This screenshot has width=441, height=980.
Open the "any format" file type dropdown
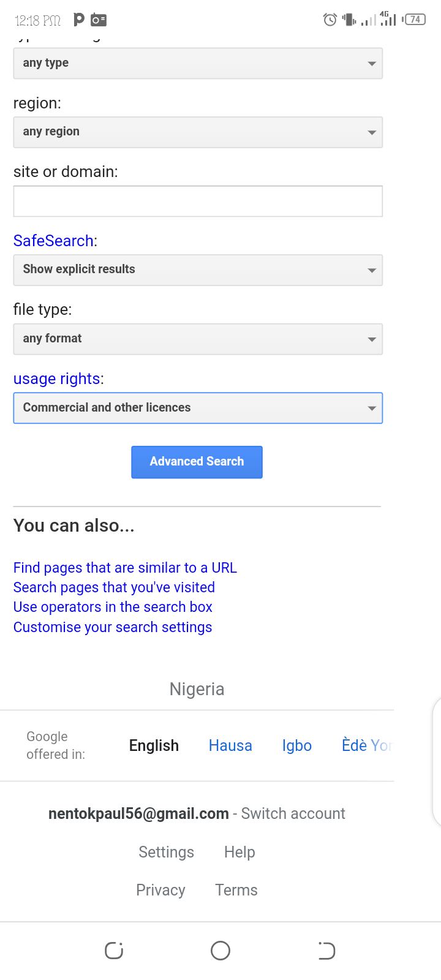(198, 339)
